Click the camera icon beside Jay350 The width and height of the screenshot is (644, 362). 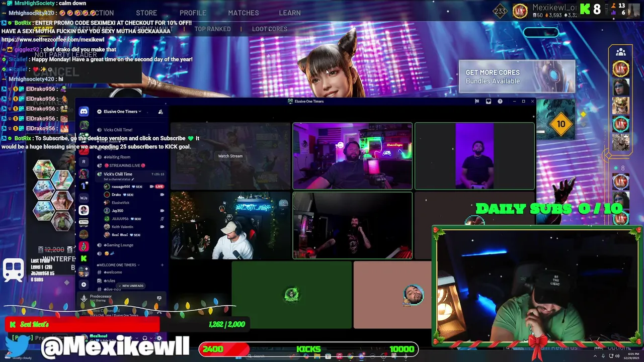pos(162,211)
